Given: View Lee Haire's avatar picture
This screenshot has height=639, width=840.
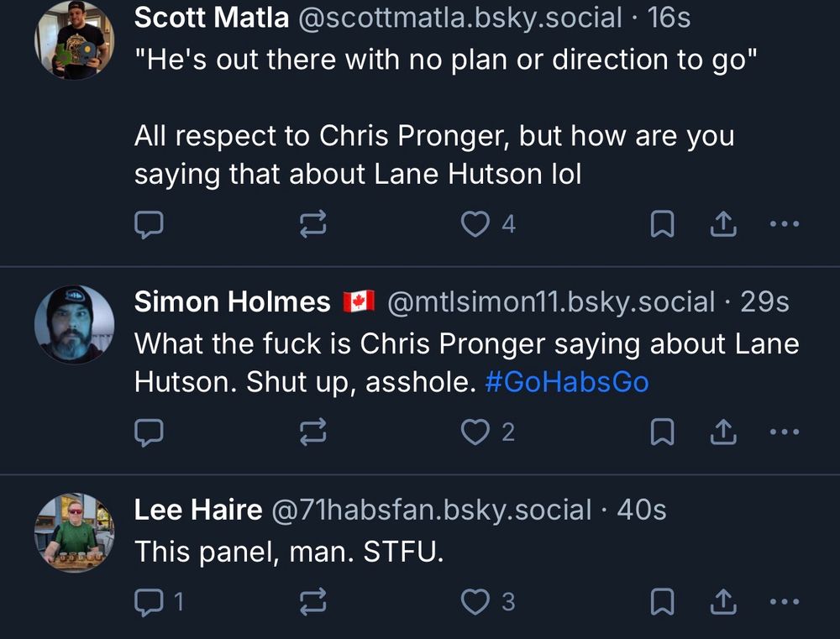Looking at the screenshot, I should click(x=74, y=533).
